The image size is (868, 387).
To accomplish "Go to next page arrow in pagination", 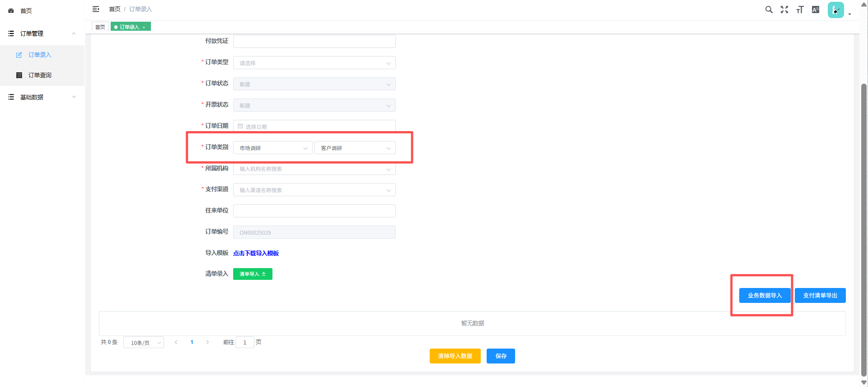I will click(207, 342).
